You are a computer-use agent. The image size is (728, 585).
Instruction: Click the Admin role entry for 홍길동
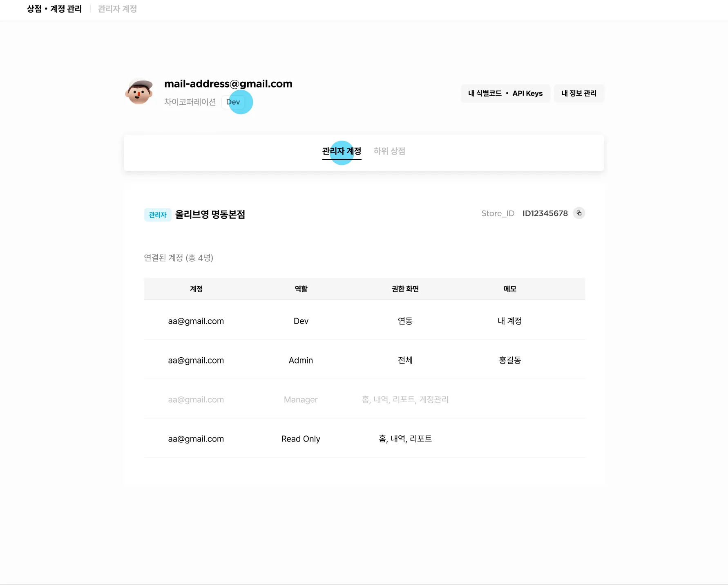(301, 360)
